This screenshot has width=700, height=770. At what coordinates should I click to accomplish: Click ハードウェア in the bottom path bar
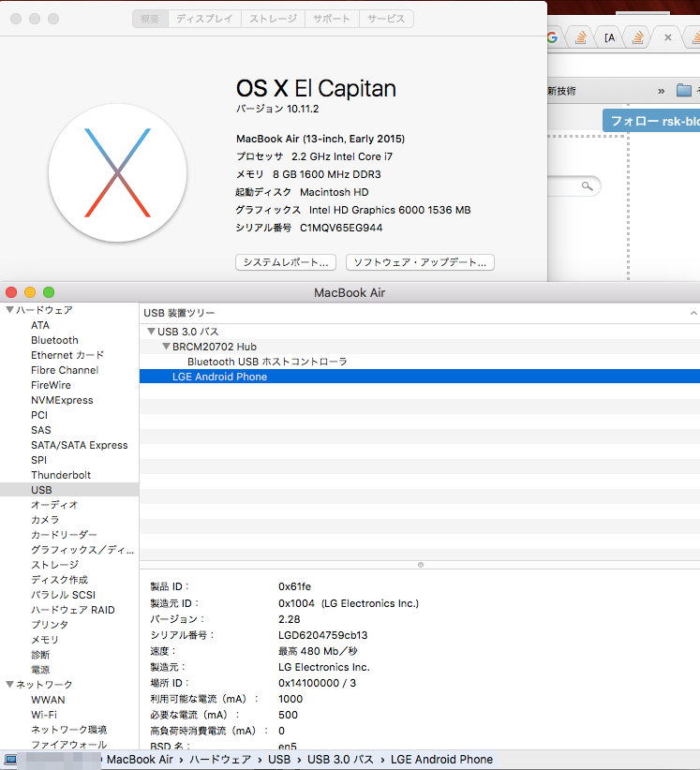(x=220, y=760)
